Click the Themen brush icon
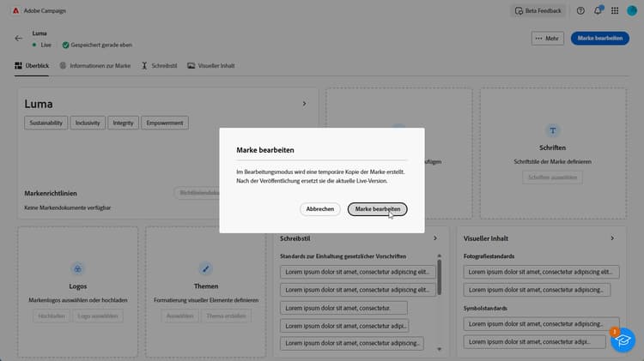 click(206, 268)
